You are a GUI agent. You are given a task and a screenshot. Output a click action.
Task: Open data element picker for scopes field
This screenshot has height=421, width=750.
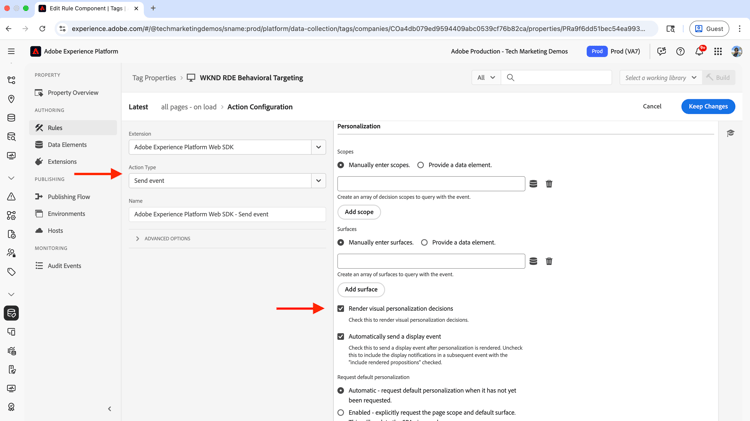pyautogui.click(x=533, y=184)
